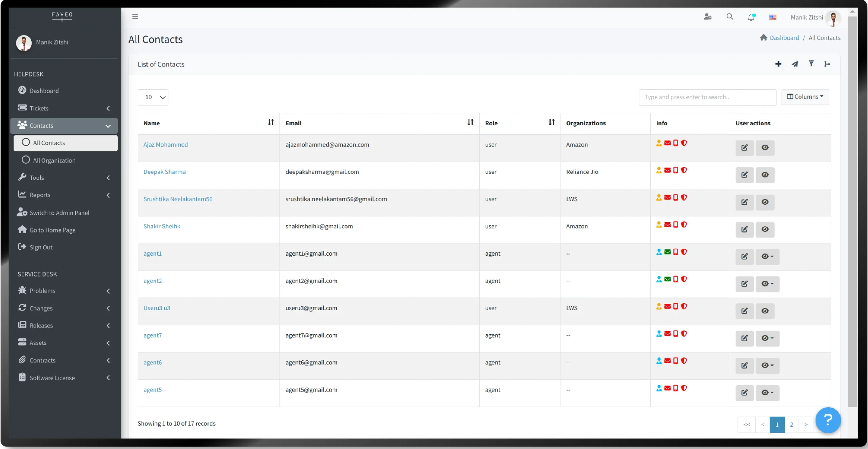Click the add new contact plus icon

pyautogui.click(x=778, y=64)
